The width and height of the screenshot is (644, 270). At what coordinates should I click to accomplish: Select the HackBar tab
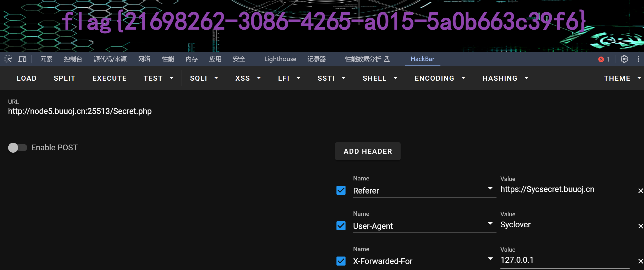422,59
